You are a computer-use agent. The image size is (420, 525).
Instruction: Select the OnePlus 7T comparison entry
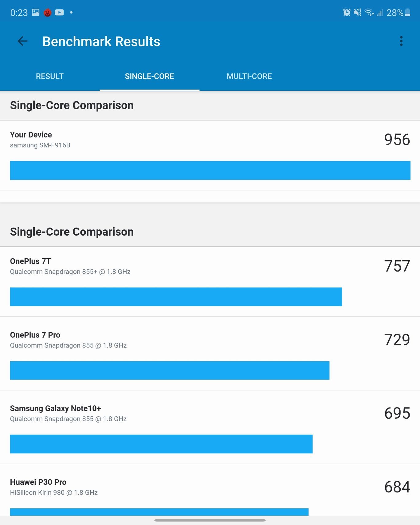click(210, 281)
